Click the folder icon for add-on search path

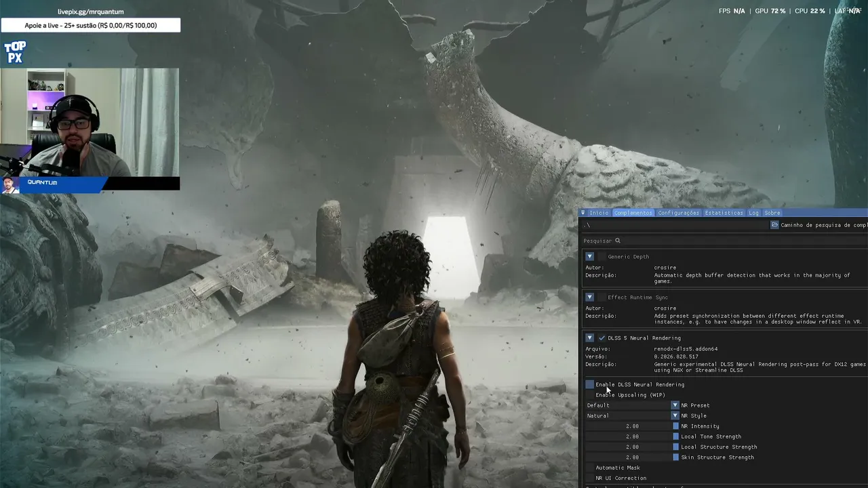[774, 225]
